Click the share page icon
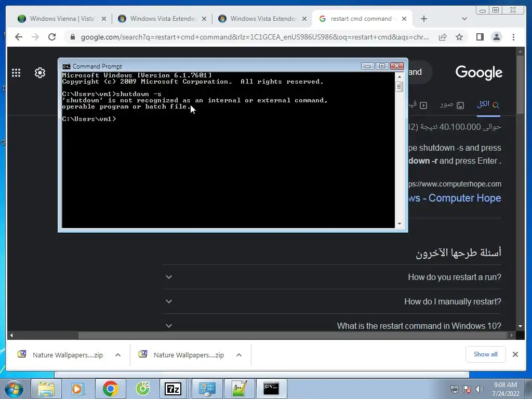 [443, 37]
